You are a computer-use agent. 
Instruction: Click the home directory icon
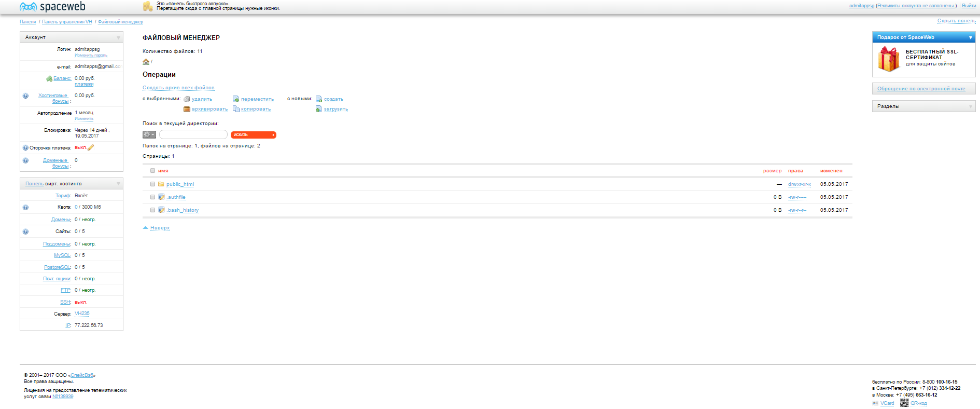[146, 62]
